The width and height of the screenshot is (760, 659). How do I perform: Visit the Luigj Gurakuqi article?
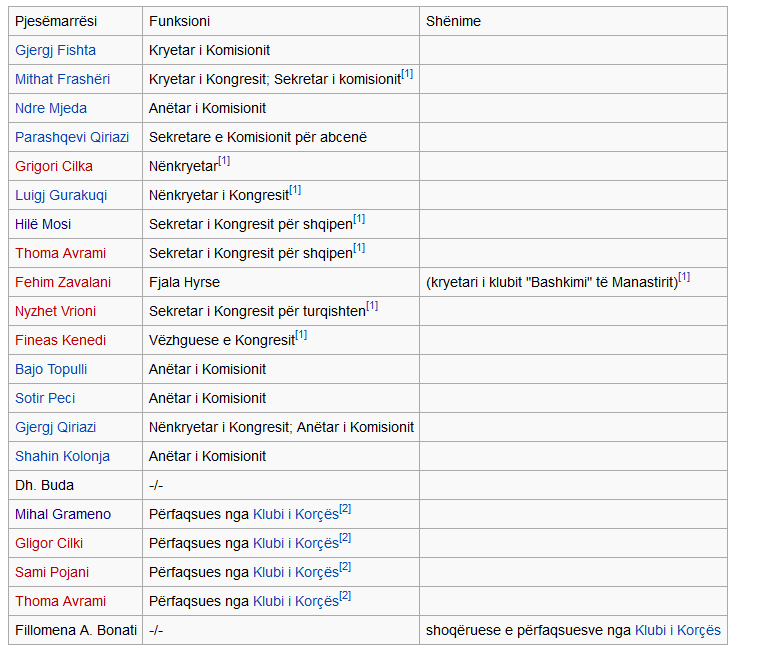(x=61, y=195)
